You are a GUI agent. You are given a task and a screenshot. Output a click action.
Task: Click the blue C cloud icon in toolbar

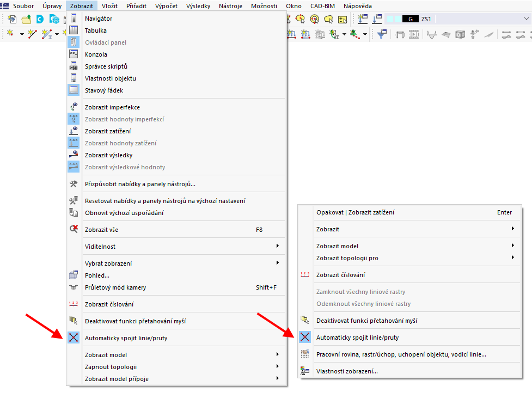pos(40,20)
